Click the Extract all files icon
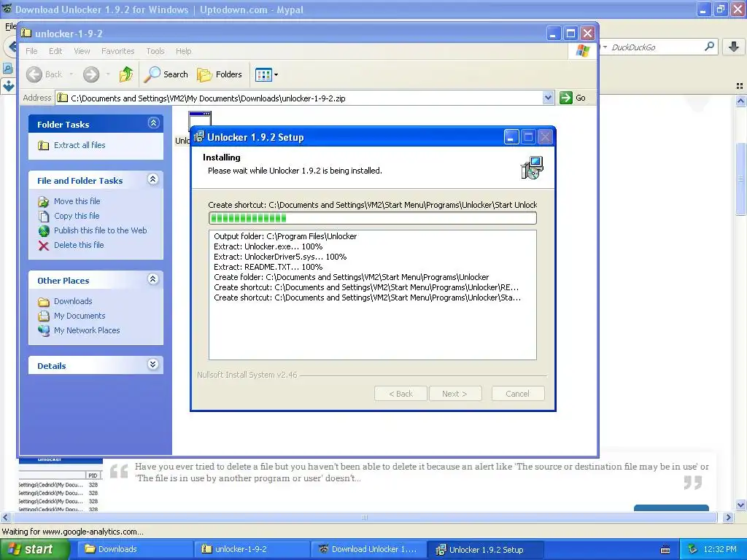Image resolution: width=747 pixels, height=560 pixels. coord(43,145)
